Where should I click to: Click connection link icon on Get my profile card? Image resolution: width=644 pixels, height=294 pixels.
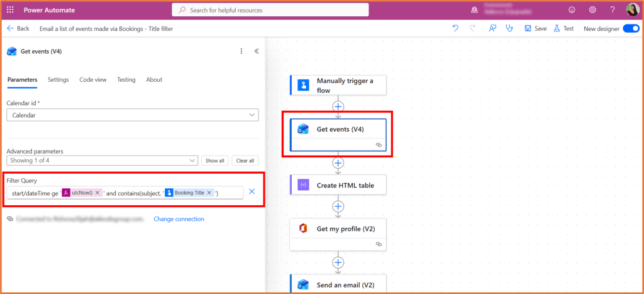coord(379,244)
